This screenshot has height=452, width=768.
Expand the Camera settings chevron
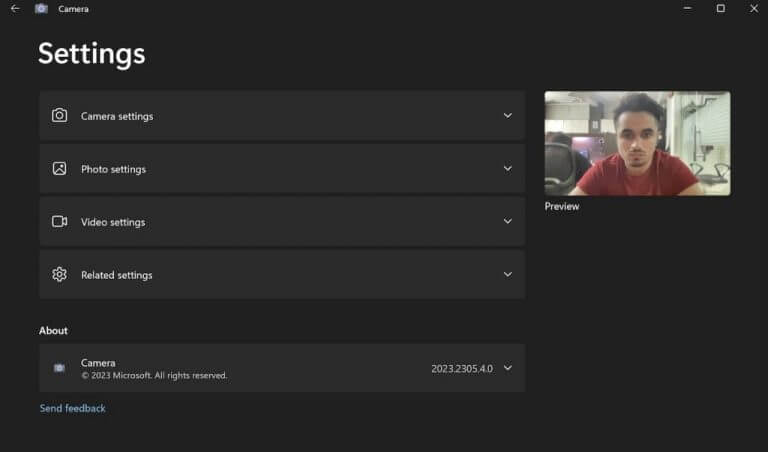(508, 116)
